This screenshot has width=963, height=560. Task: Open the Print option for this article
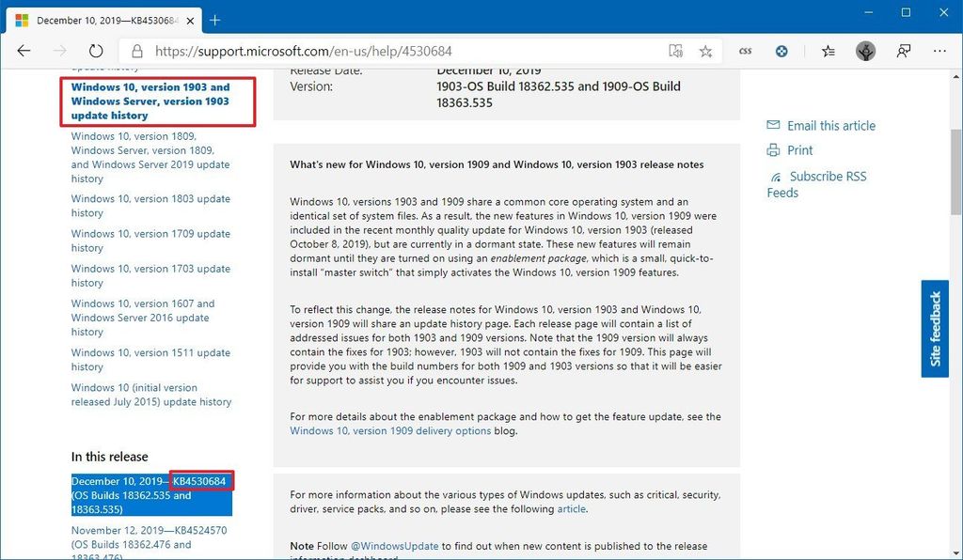(798, 150)
